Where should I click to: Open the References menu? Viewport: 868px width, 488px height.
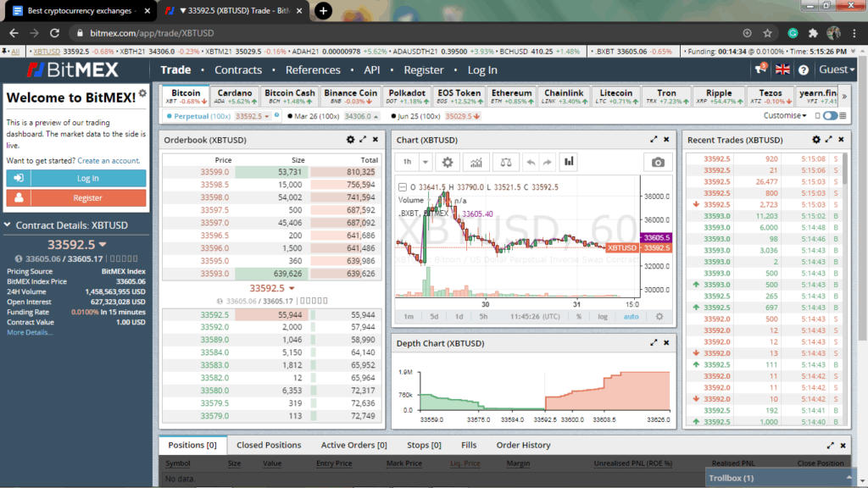click(x=313, y=69)
